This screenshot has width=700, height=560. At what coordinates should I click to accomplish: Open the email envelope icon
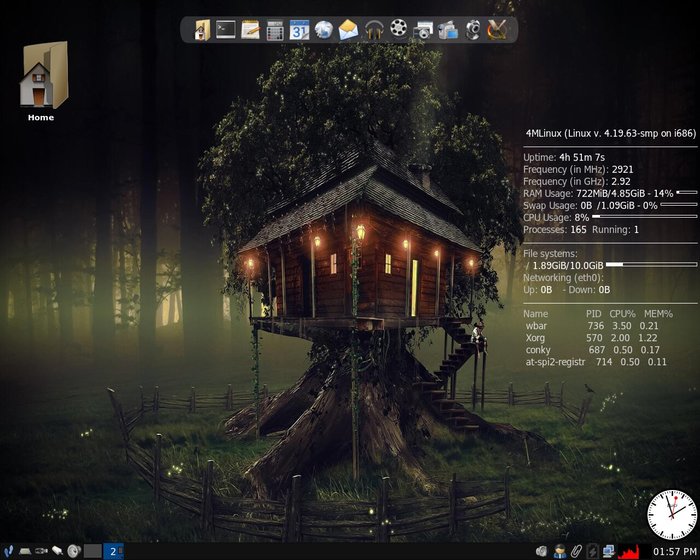point(348,30)
